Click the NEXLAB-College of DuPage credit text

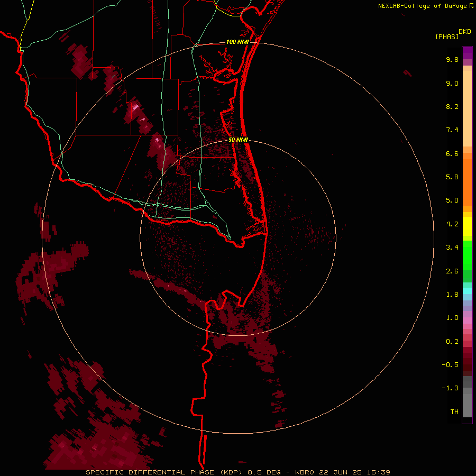422,6
